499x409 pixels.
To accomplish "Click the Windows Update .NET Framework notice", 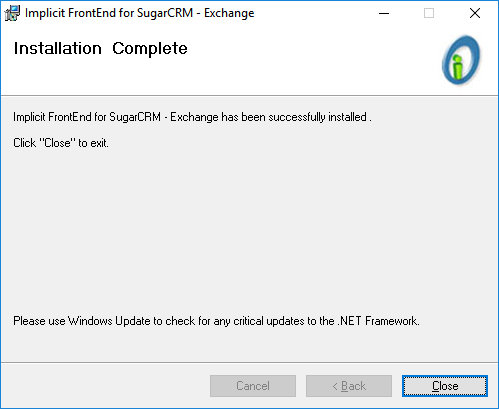I will (216, 321).
